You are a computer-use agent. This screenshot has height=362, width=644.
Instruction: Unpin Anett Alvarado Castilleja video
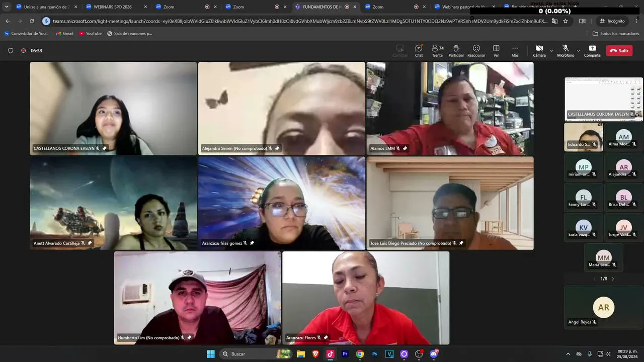(90, 243)
